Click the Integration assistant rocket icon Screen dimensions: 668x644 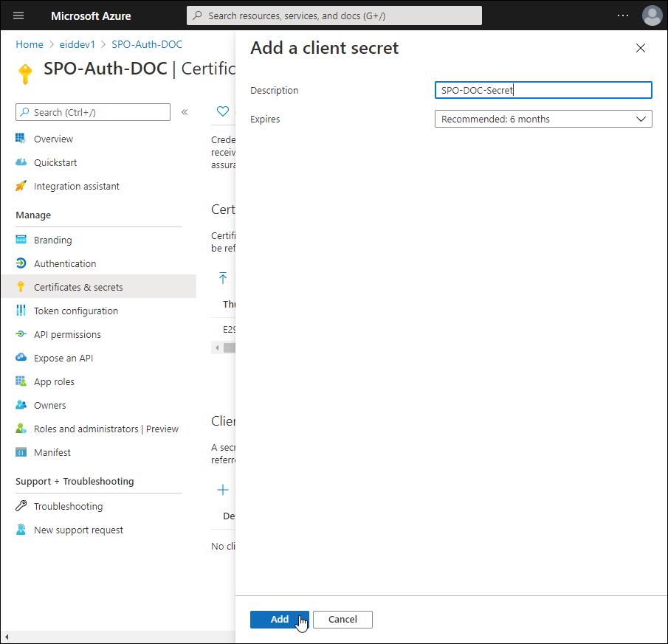[x=21, y=186]
